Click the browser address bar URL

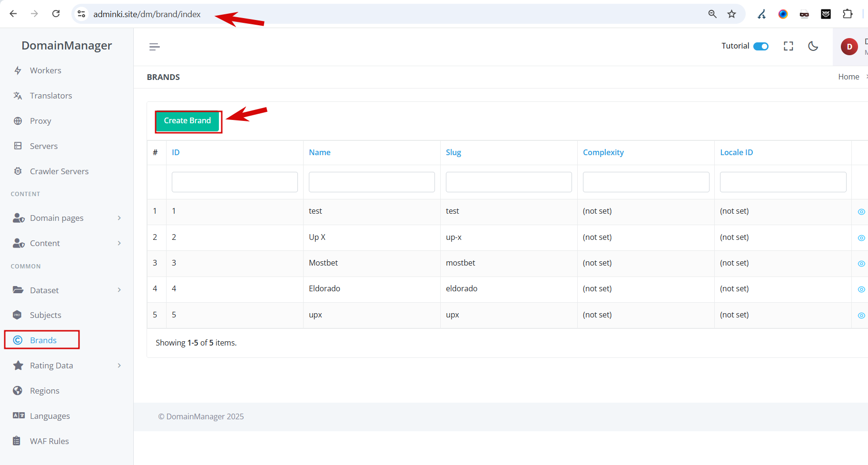(147, 14)
